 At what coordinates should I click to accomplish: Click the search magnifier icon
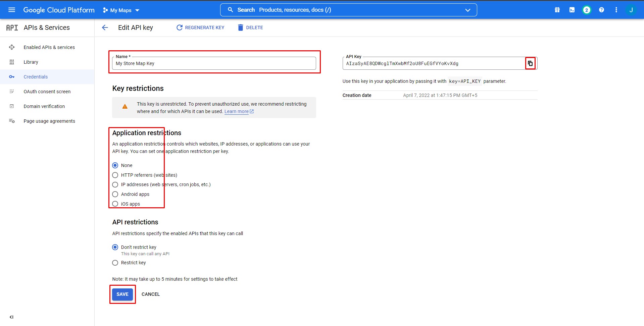click(x=230, y=10)
